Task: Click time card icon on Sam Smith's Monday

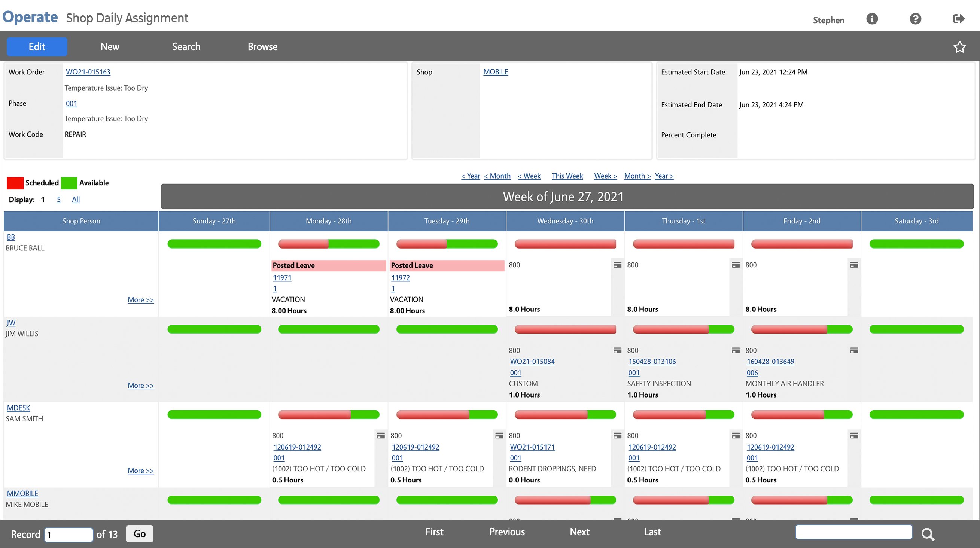Action: coord(381,436)
